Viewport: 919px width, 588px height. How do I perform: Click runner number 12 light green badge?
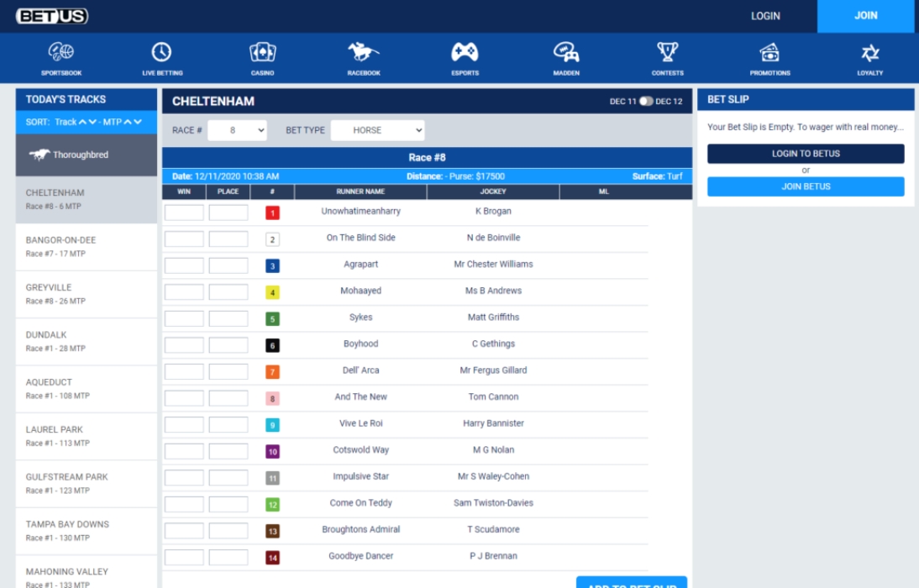click(x=272, y=505)
